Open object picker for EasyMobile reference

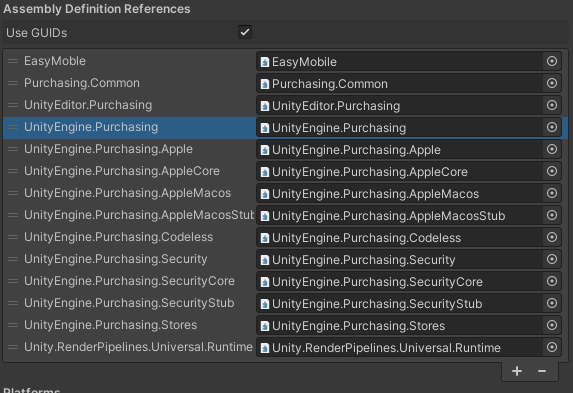coord(552,61)
